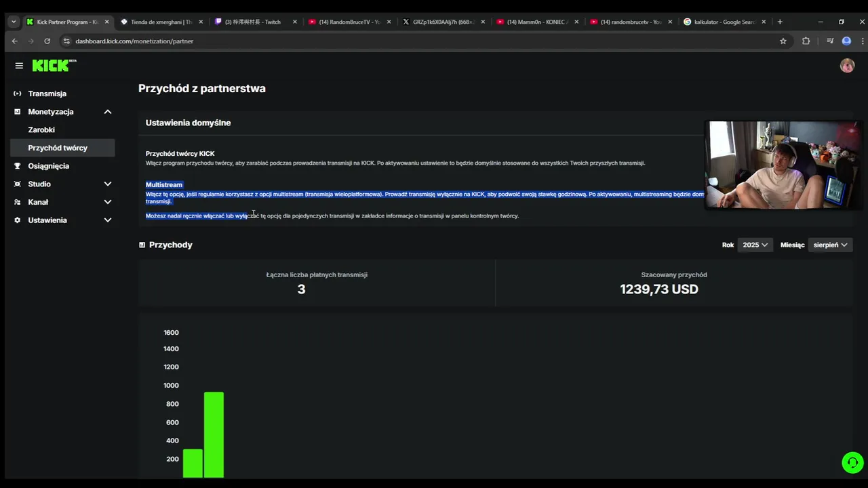This screenshot has height=488, width=868.
Task: Switch to the kalkulator Google Search tab
Action: 725,22
